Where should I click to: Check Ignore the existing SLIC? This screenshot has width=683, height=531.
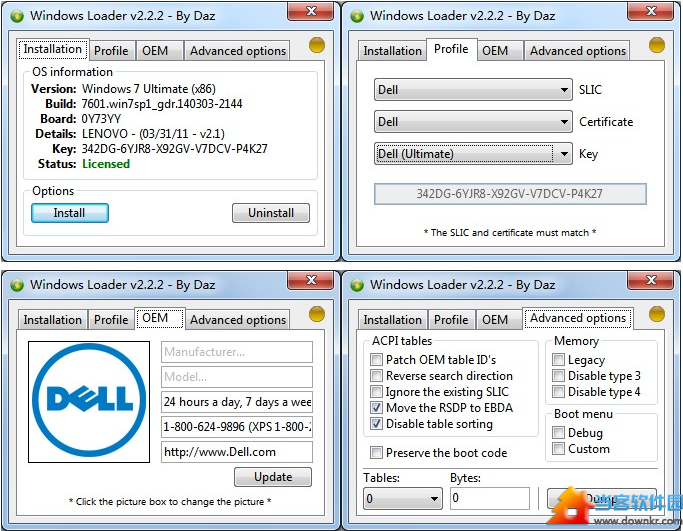[376, 392]
